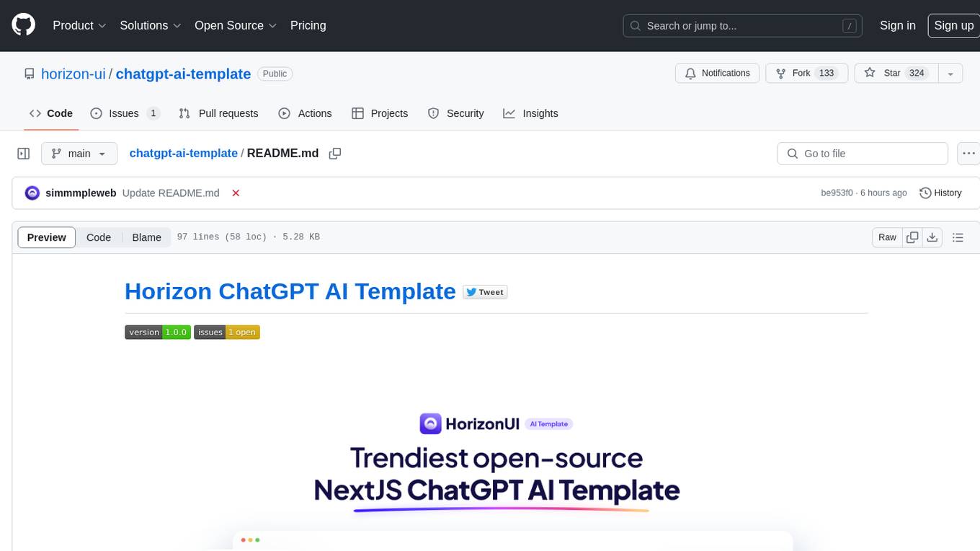Click the star count 324
980x551 pixels.
coord(917,74)
